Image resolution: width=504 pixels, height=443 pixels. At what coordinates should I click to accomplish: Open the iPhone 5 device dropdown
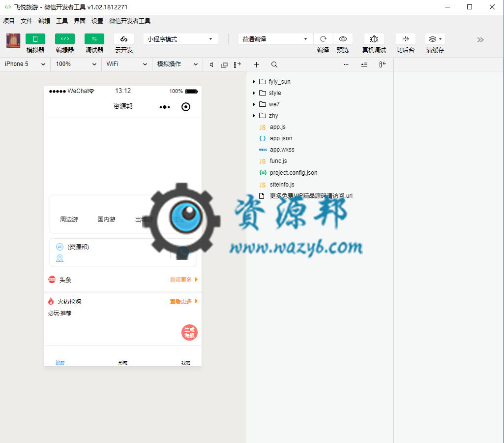point(25,64)
